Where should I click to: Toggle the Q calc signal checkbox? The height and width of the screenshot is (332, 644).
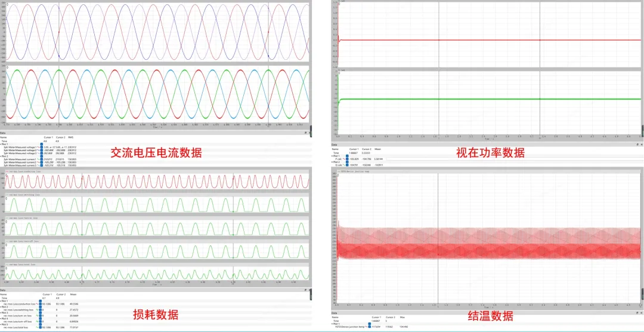[x=346, y=164]
